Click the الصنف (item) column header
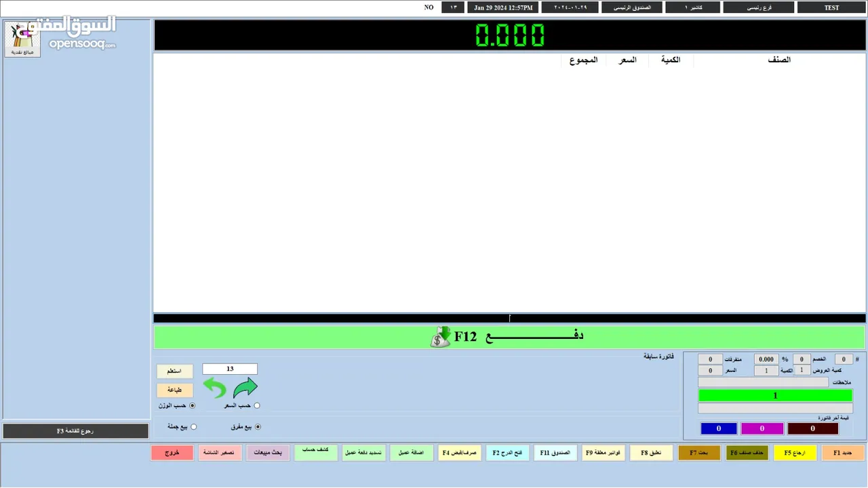The image size is (868, 488). pos(779,60)
